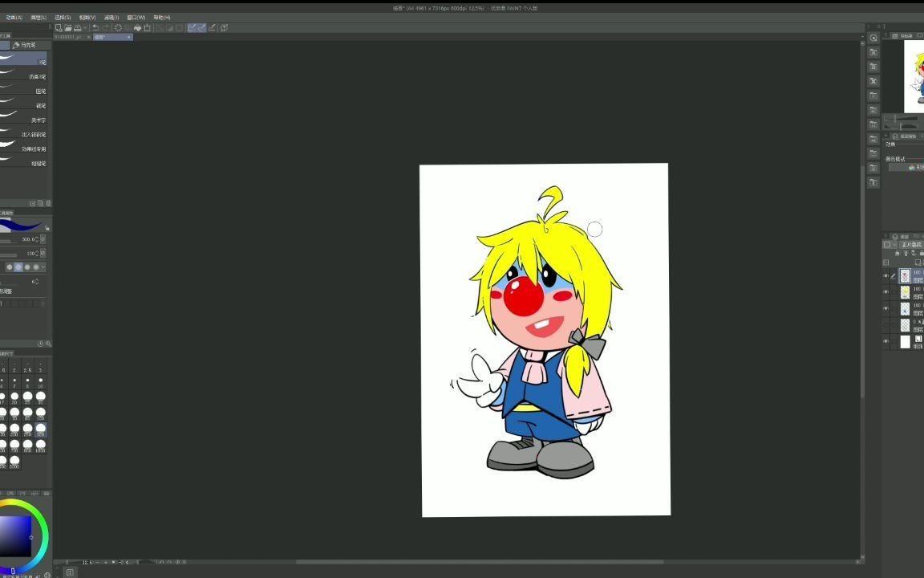Viewport: 924px width, 578px height.
Task: Expand the anti-aliasing options dropdown arrow
Action: click(x=43, y=267)
